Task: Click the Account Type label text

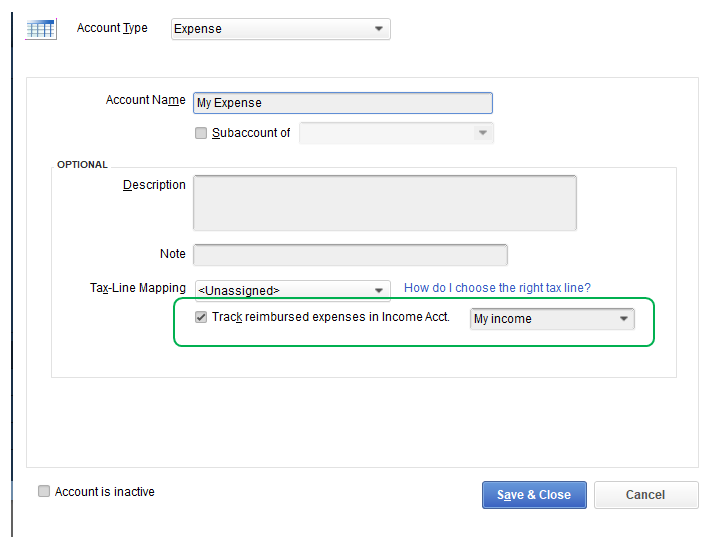Action: (x=112, y=28)
